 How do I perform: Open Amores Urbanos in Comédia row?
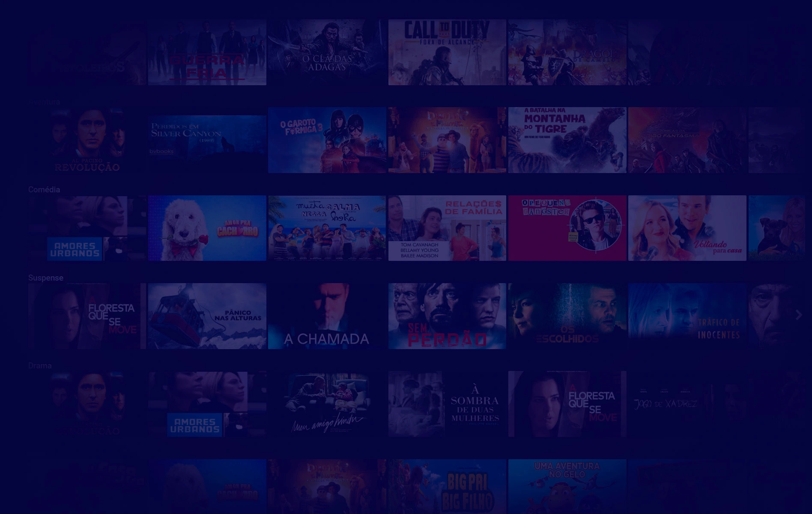click(87, 228)
